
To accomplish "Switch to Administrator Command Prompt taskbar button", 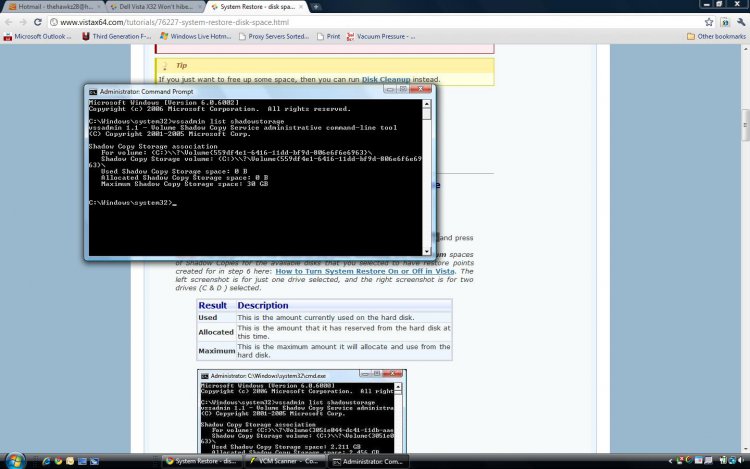I will pos(369,461).
